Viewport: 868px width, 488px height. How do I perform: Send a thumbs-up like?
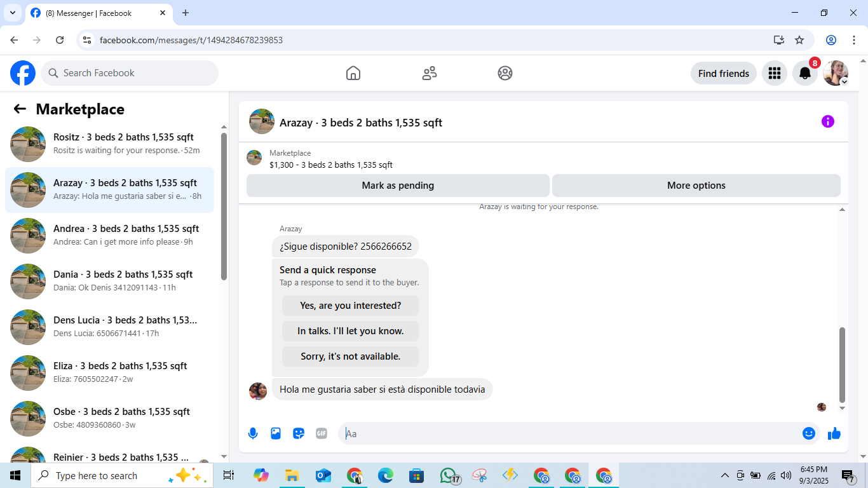pyautogui.click(x=834, y=433)
